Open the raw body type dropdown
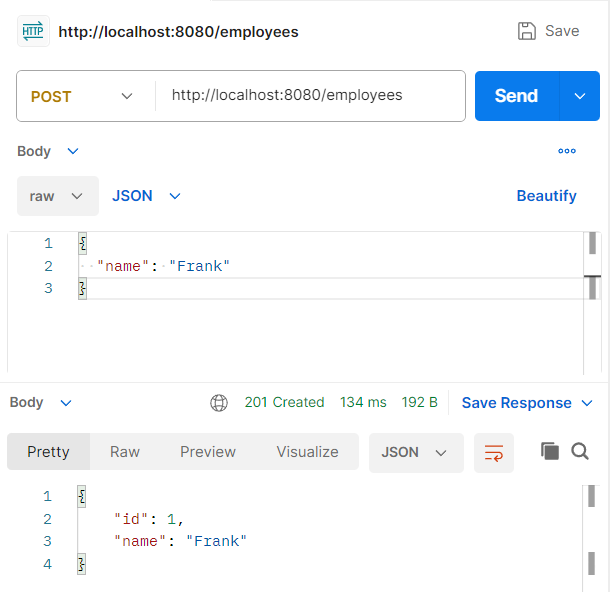Image resolution: width=610 pixels, height=592 pixels. [58, 196]
